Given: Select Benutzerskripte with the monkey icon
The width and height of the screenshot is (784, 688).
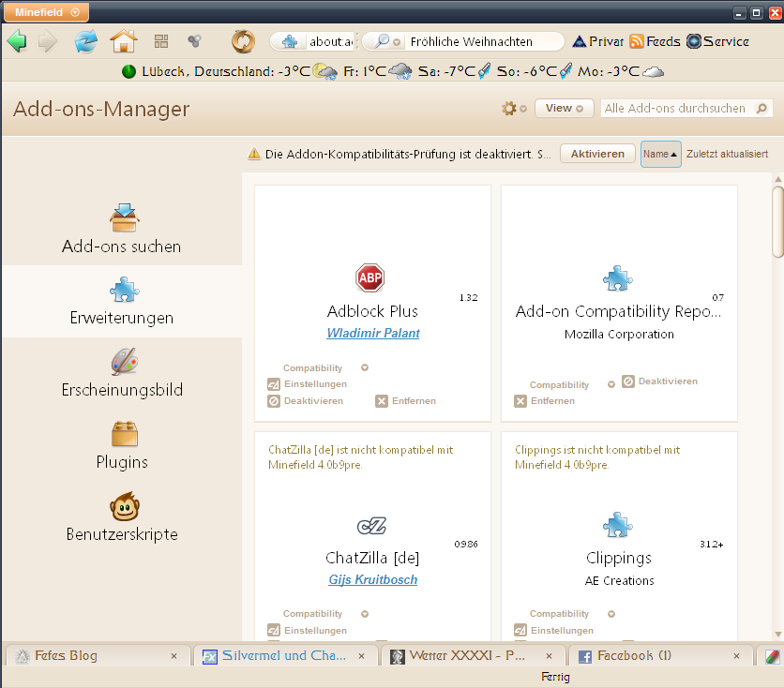Looking at the screenshot, I should 122,517.
